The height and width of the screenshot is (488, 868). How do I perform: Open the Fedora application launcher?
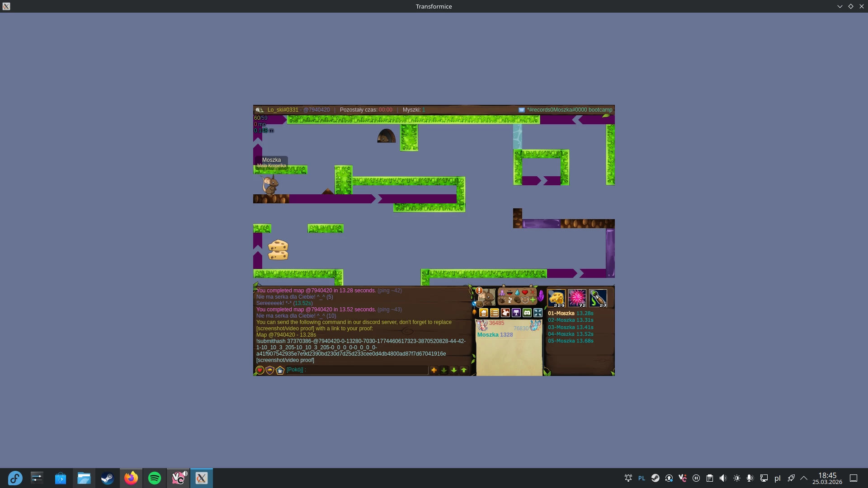coord(15,478)
